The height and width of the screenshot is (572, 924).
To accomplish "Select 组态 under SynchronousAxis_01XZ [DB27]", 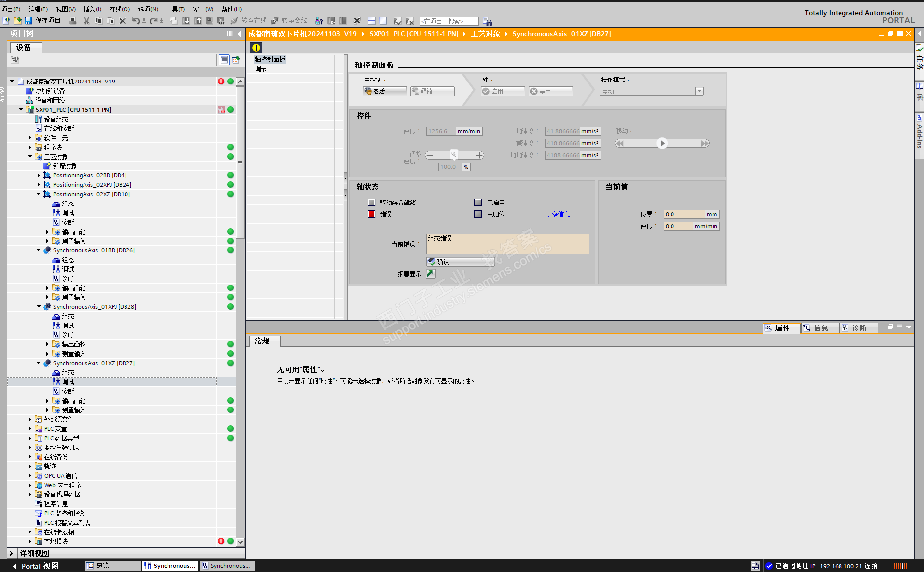I will [68, 372].
